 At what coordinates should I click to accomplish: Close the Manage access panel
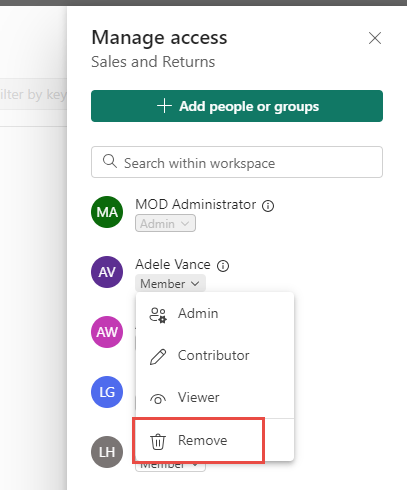click(375, 38)
